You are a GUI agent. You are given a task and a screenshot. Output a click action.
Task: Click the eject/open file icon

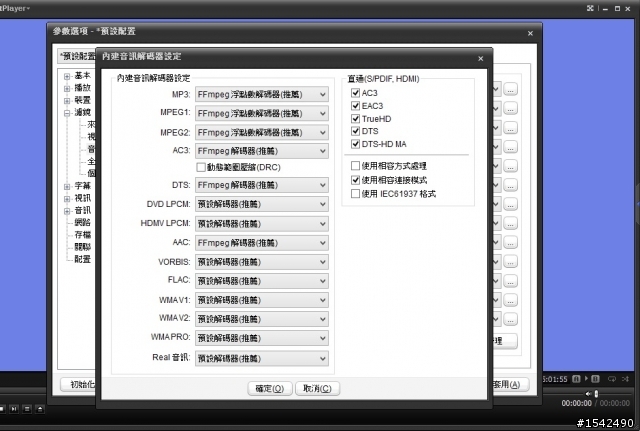coord(40,409)
